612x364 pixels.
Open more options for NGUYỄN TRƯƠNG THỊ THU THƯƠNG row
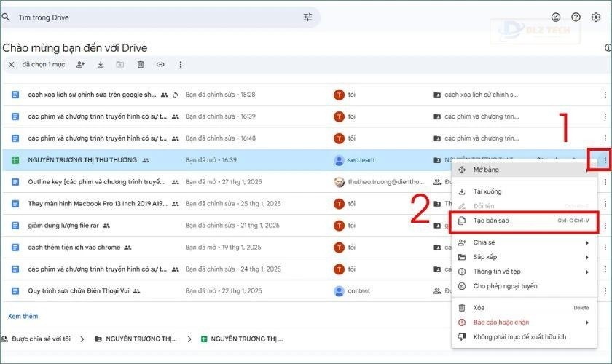coord(605,160)
